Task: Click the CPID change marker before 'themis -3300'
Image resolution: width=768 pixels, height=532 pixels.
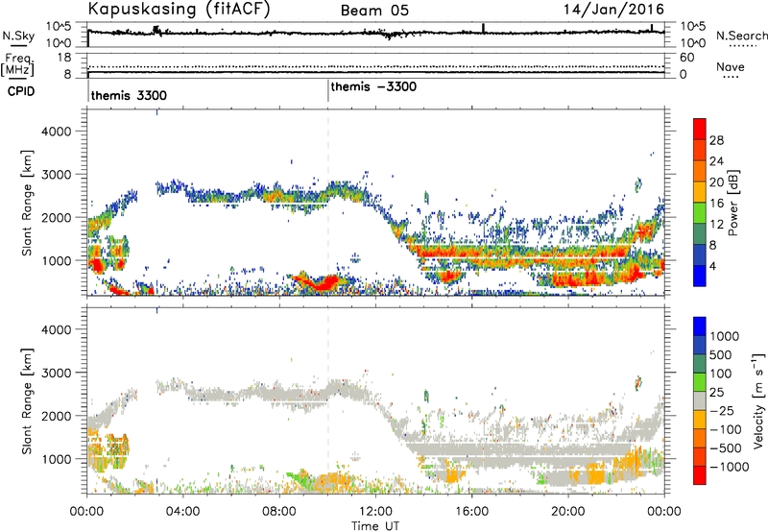Action: (x=328, y=91)
